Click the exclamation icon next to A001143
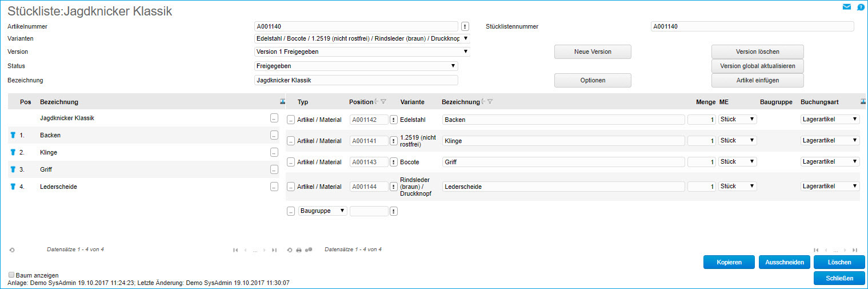Screen dimensions: 868x289 (x=393, y=163)
